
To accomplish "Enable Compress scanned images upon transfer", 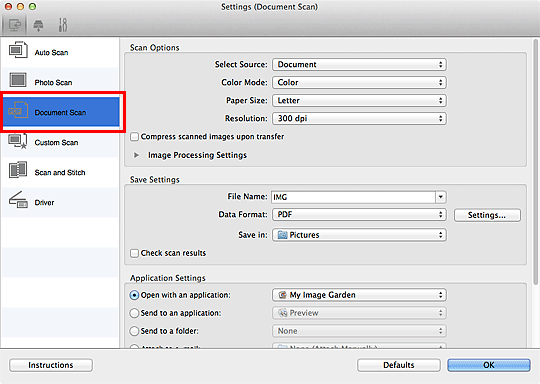I will [135, 137].
